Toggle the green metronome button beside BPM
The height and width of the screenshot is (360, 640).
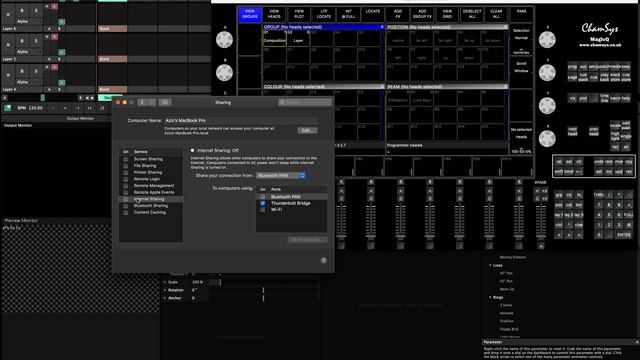coord(8,108)
